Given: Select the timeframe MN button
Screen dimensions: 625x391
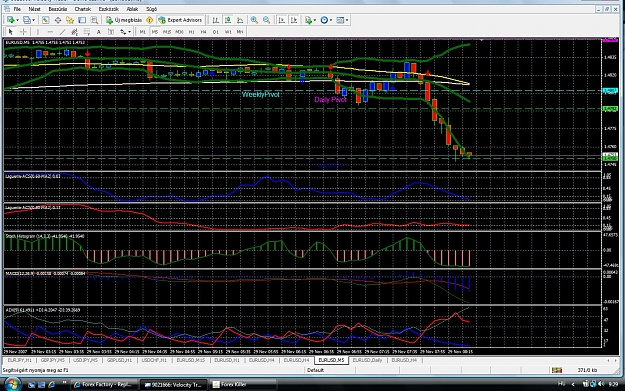Looking at the screenshot, I should tap(240, 32).
